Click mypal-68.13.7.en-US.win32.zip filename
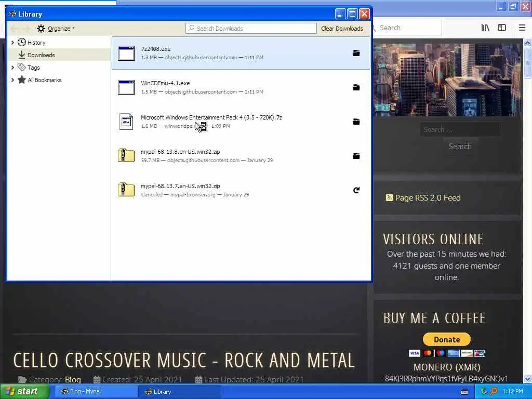The image size is (532, 399). click(x=180, y=186)
